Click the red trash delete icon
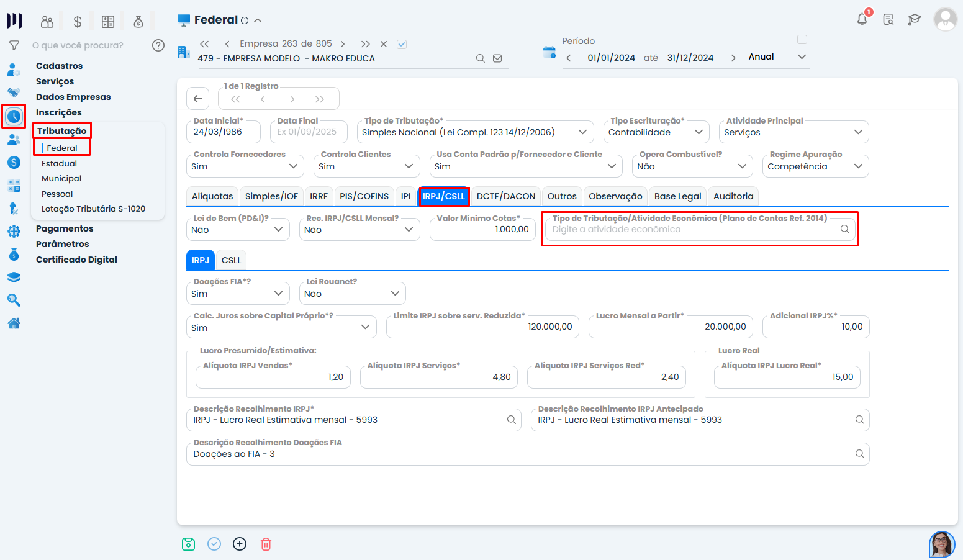The height and width of the screenshot is (560, 963). click(266, 544)
